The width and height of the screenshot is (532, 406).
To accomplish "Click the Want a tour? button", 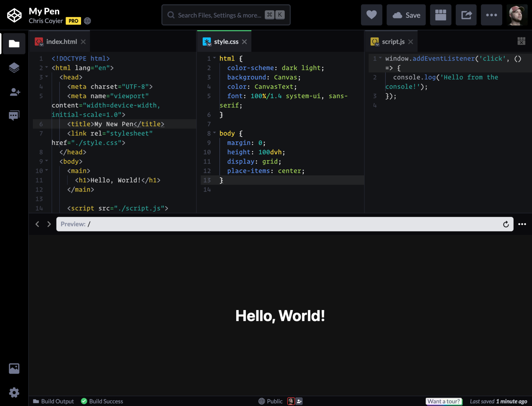I will (444, 401).
